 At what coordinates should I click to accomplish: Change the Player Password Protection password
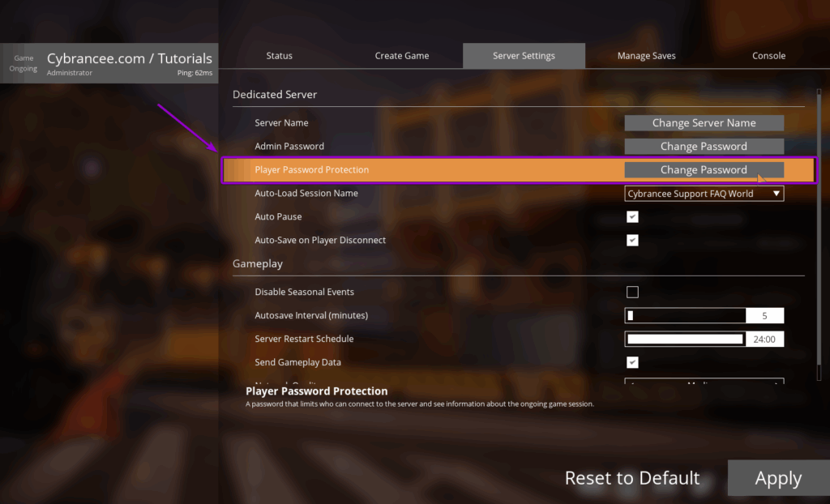pyautogui.click(x=704, y=170)
